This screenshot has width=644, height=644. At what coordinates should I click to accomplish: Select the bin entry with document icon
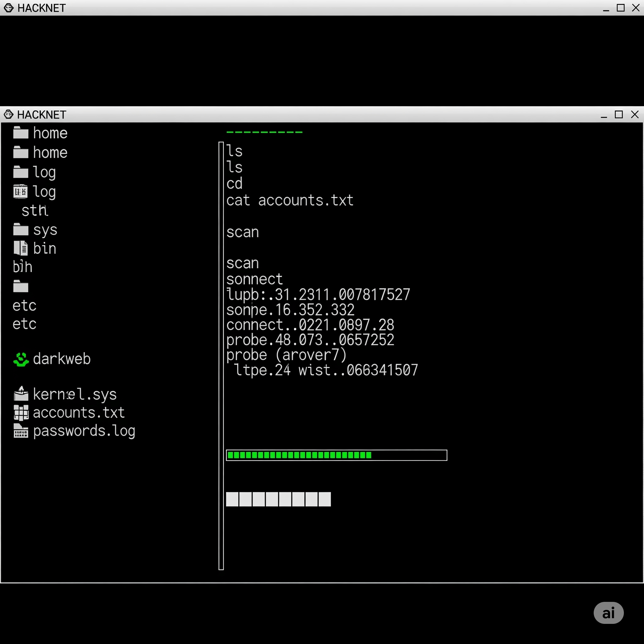[x=35, y=248]
